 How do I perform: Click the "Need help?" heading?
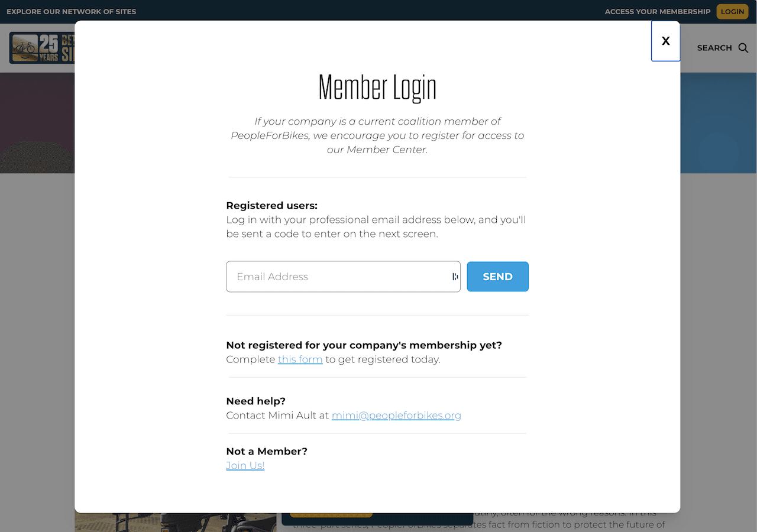[x=255, y=401]
